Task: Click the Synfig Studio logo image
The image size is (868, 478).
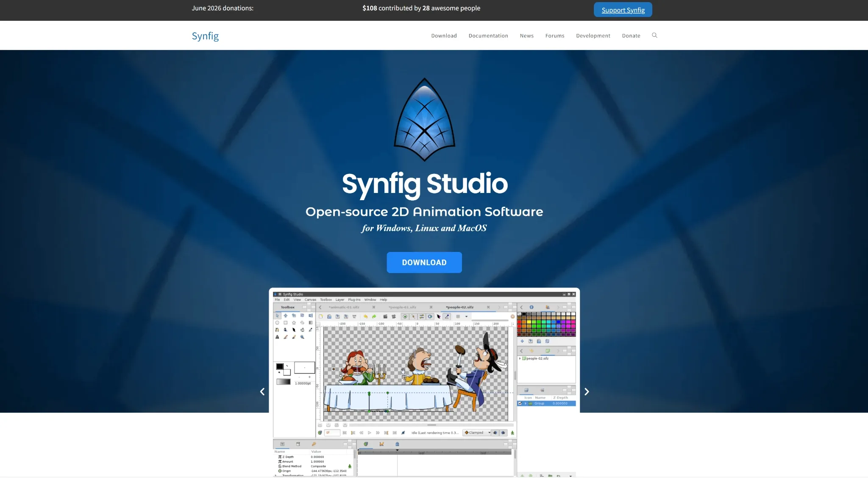Action: 424,119
